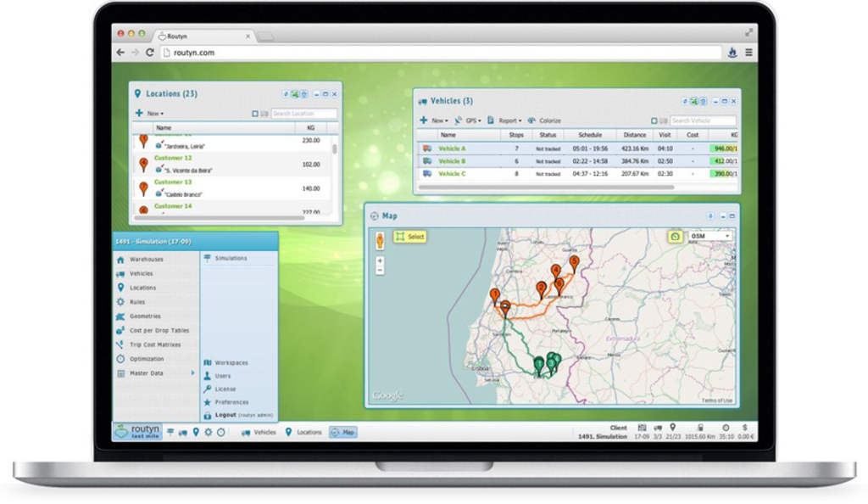The width and height of the screenshot is (868, 504).
Task: Click the routyn last mile start button
Action: [138, 431]
